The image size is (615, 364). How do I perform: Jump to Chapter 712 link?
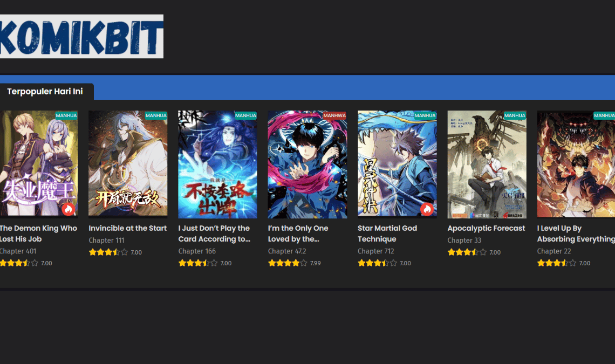point(375,251)
